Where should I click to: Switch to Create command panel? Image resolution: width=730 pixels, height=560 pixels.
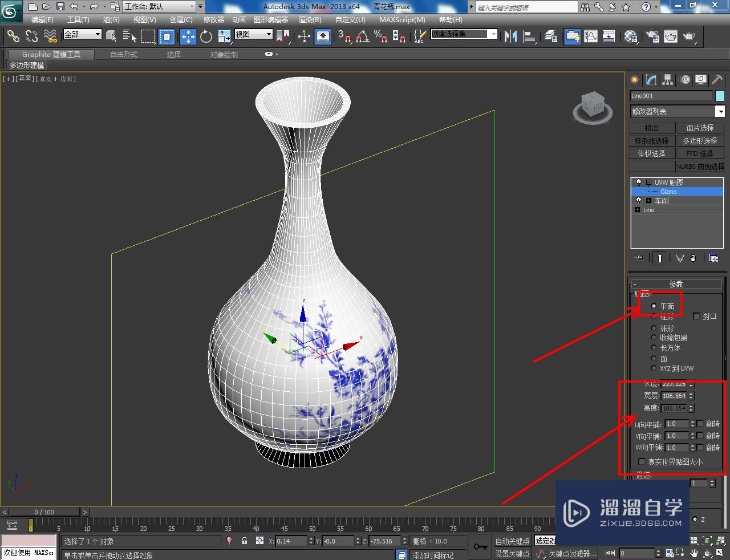[x=635, y=80]
